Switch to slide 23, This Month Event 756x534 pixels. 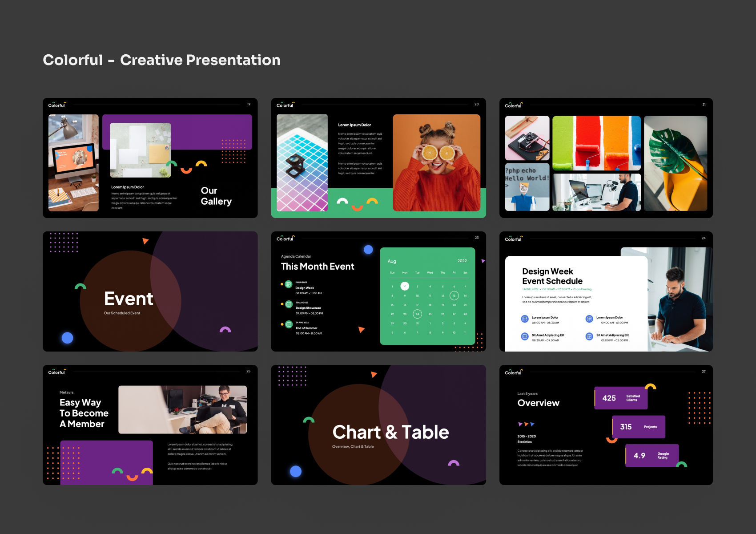[378, 291]
